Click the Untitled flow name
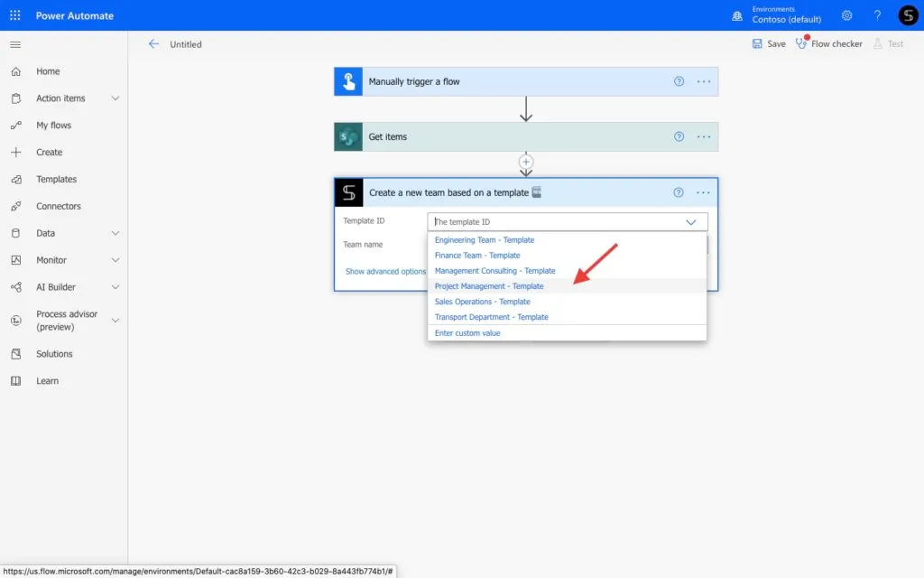This screenshot has width=924, height=578. (x=186, y=44)
